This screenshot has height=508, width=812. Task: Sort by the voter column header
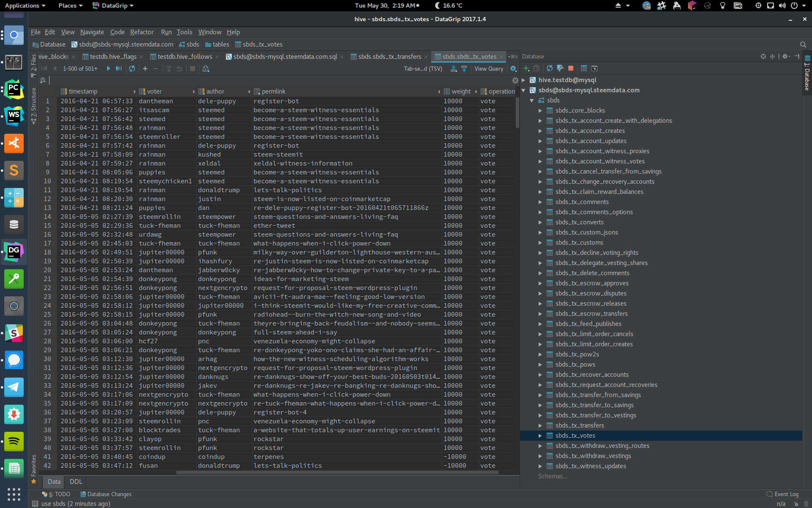167,91
